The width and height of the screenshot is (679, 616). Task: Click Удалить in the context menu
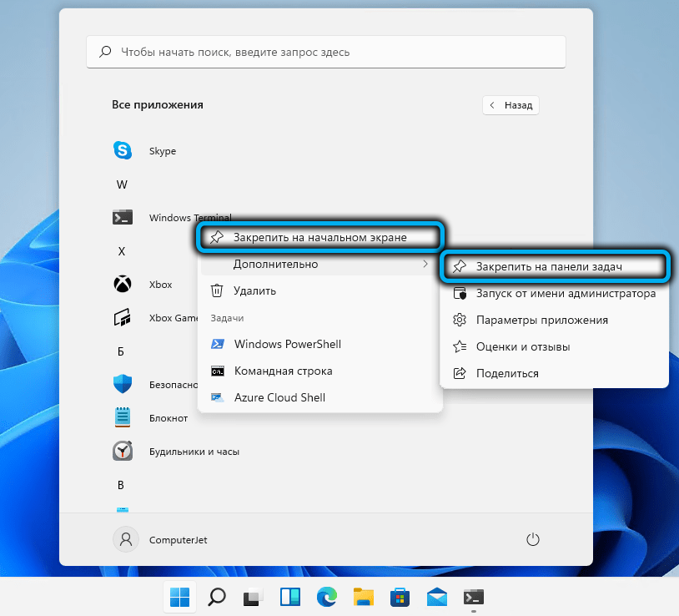254,290
